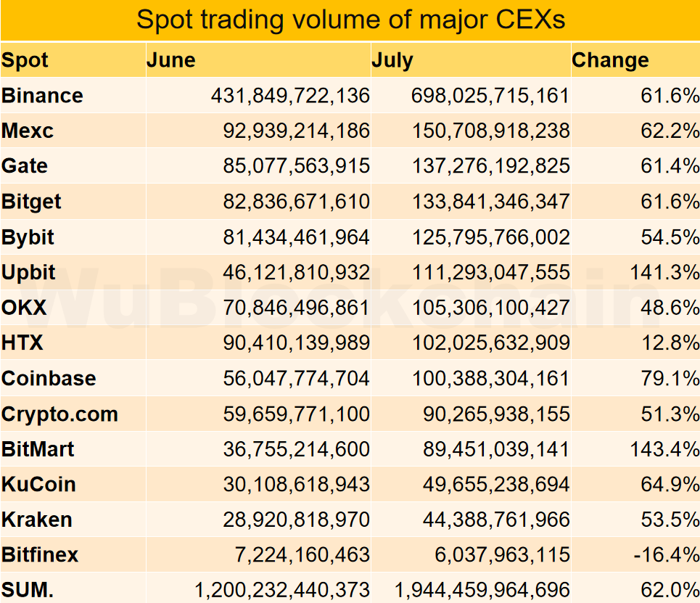700x603 pixels.
Task: Click the Coinbase exchange name
Action: [x=49, y=378]
